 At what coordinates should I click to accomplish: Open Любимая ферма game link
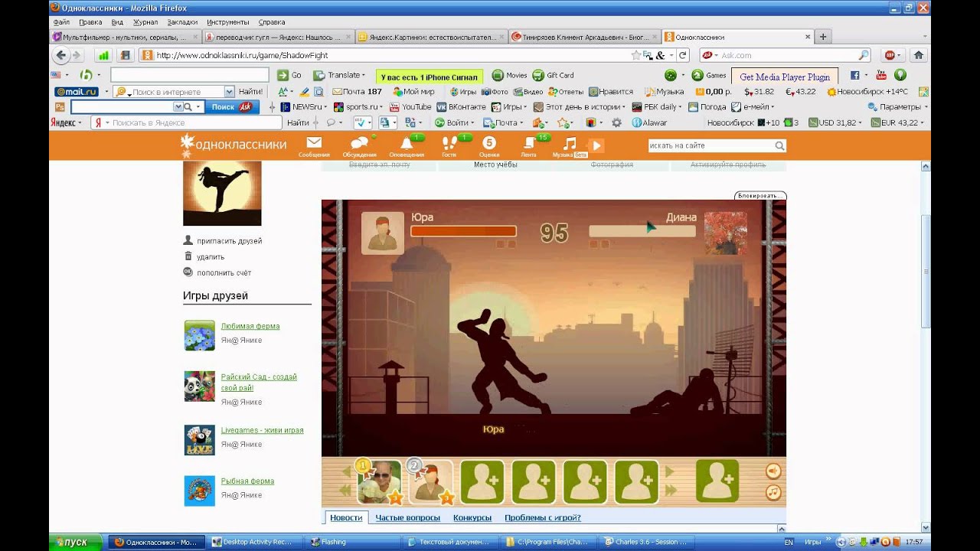coord(250,326)
